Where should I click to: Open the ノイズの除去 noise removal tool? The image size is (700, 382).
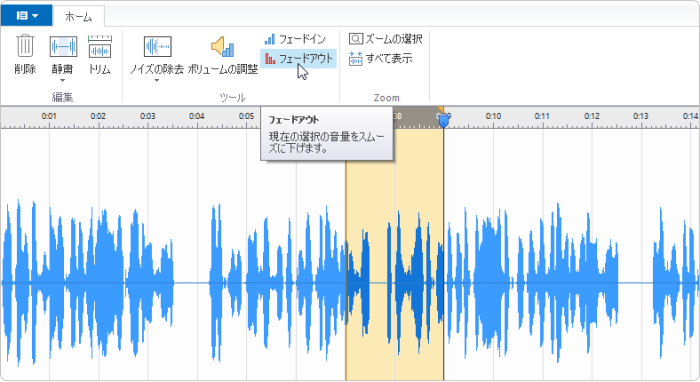[157, 47]
